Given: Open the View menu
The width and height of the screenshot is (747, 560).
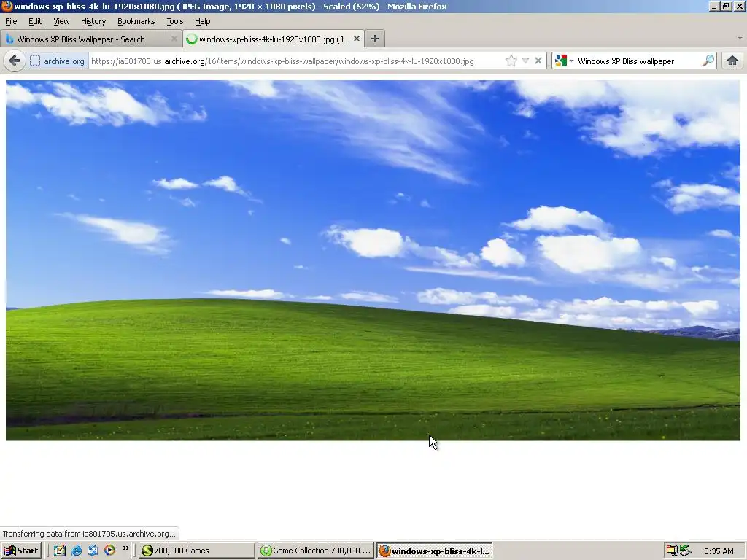Looking at the screenshot, I should [x=61, y=21].
